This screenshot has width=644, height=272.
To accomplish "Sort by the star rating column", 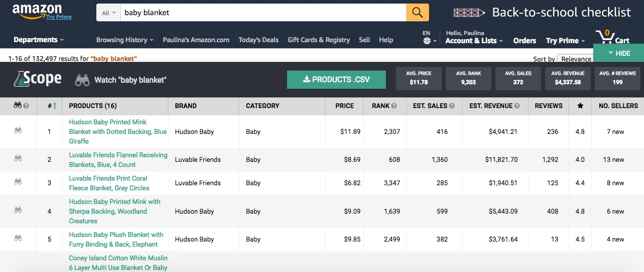I will tap(580, 106).
